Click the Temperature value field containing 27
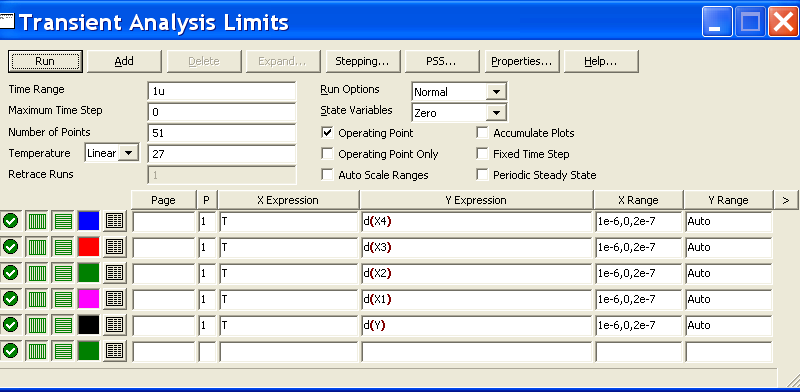800x392 pixels. tap(221, 154)
